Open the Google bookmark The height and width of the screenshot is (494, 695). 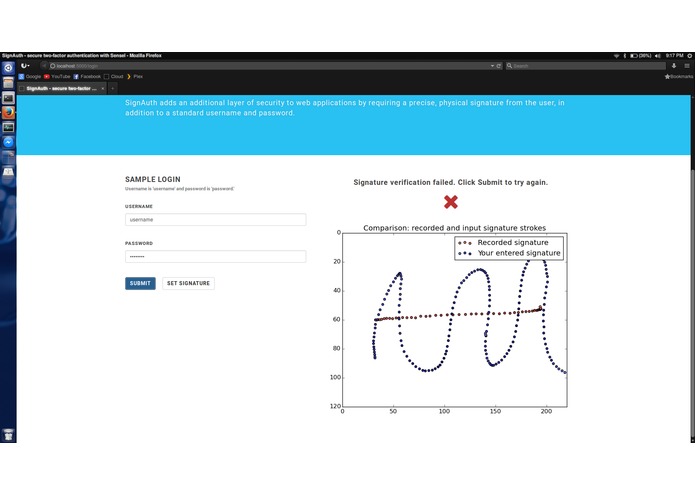click(30, 77)
